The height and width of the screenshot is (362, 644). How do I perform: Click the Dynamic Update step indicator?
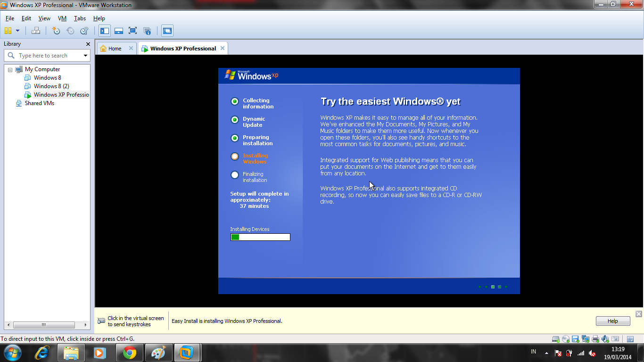[x=235, y=120]
